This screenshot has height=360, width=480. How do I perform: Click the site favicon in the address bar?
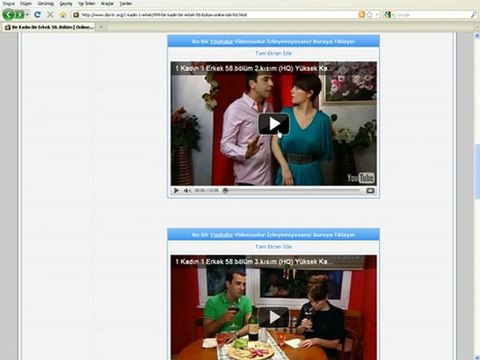pos(76,15)
